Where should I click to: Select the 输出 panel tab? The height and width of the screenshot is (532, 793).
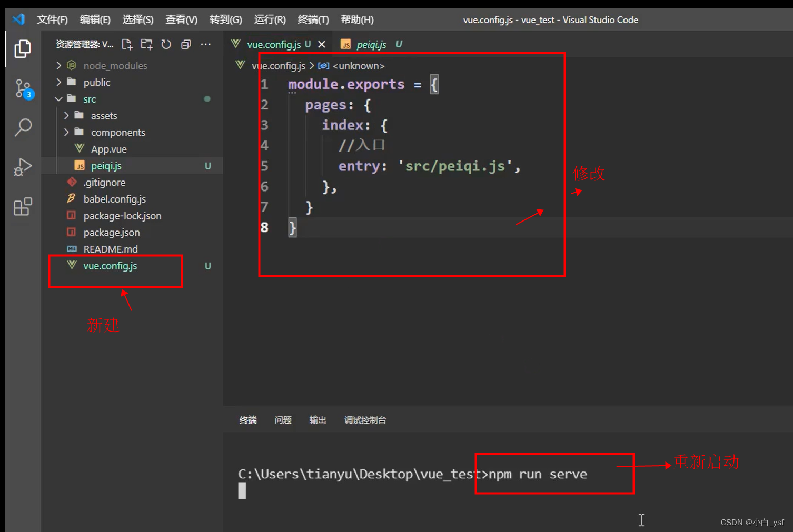point(318,420)
